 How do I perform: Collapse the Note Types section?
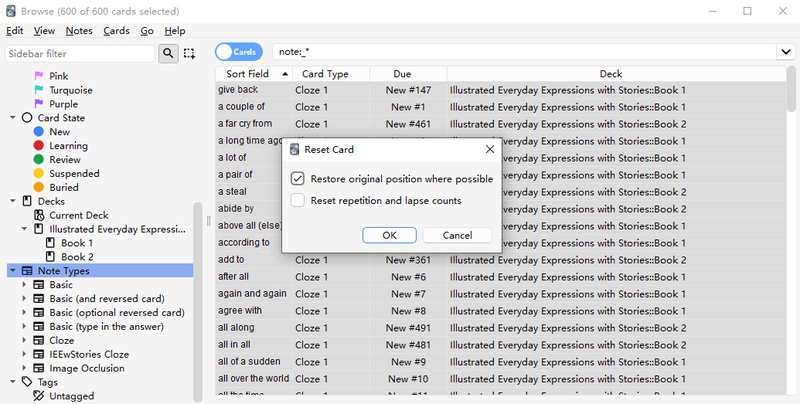13,270
